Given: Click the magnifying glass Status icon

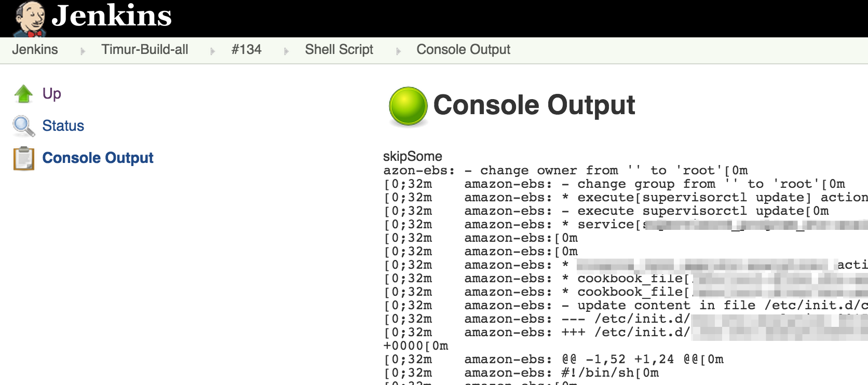Looking at the screenshot, I should (x=23, y=126).
